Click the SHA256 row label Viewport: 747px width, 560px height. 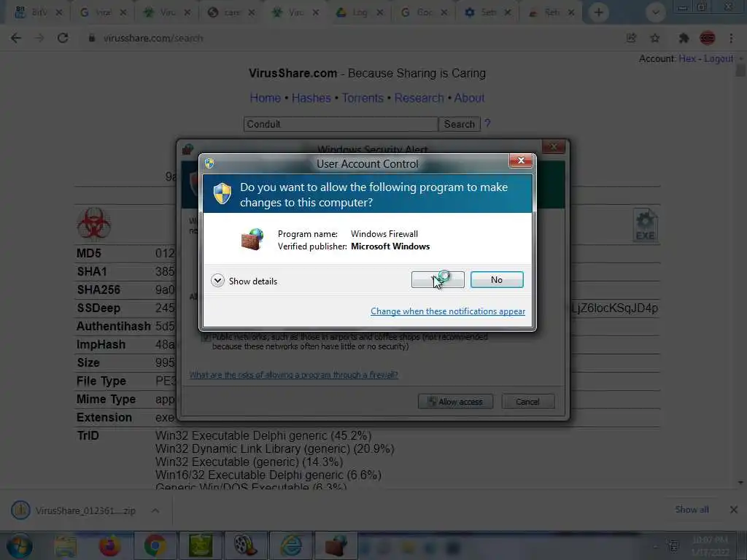(98, 290)
